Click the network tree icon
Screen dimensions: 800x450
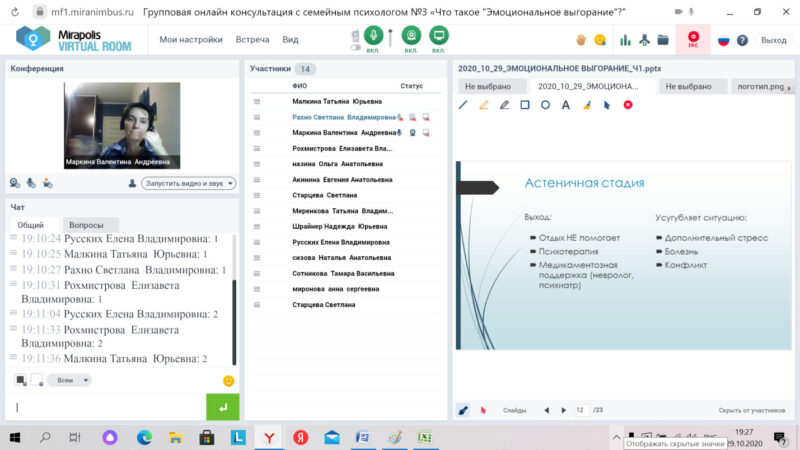pyautogui.click(x=644, y=40)
